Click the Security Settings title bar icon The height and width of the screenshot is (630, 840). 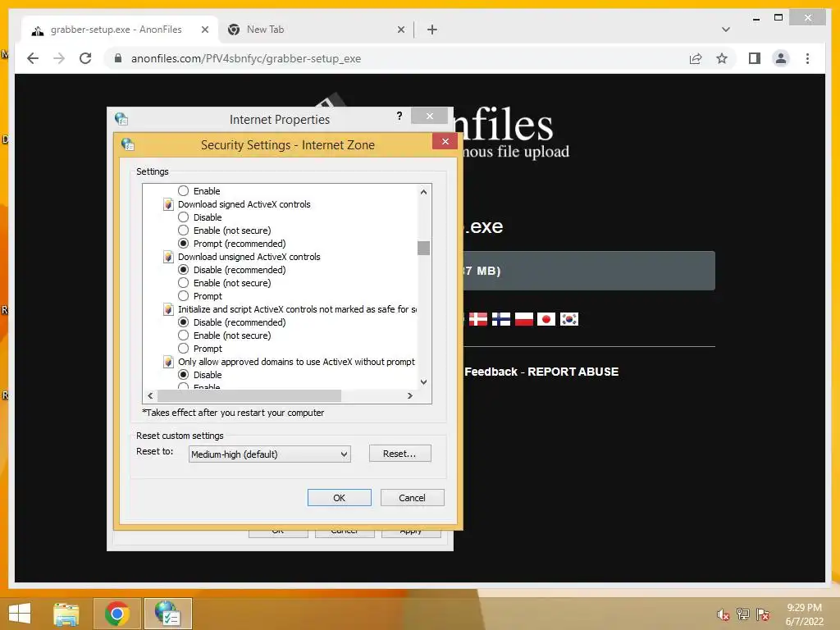click(127, 144)
